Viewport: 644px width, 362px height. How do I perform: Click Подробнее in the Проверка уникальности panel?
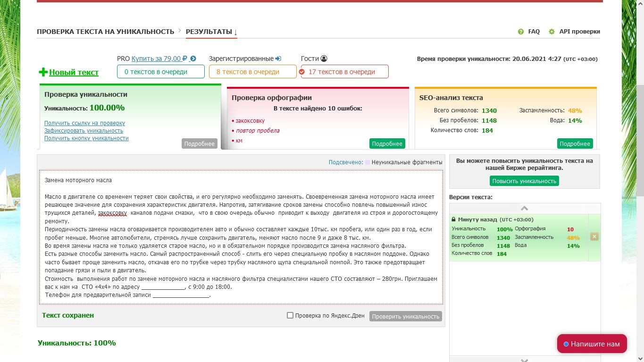[200, 143]
